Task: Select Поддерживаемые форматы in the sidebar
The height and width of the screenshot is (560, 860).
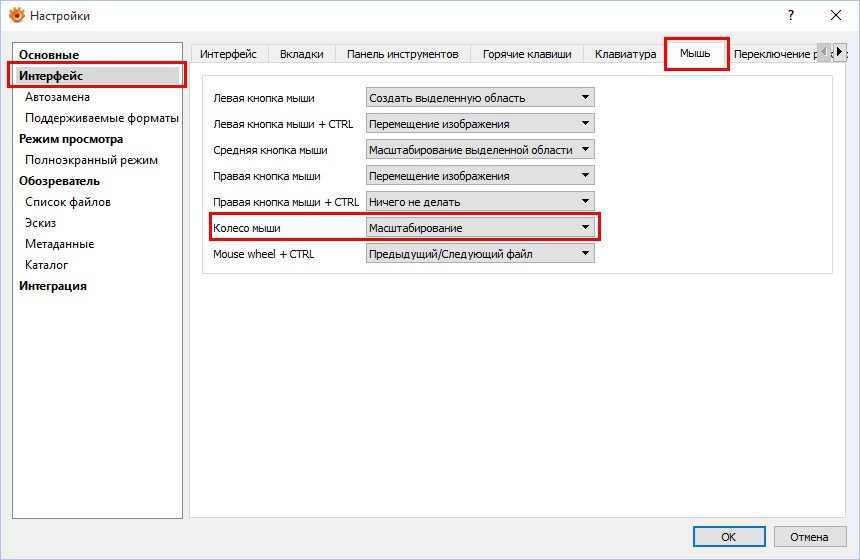Action: point(101,118)
